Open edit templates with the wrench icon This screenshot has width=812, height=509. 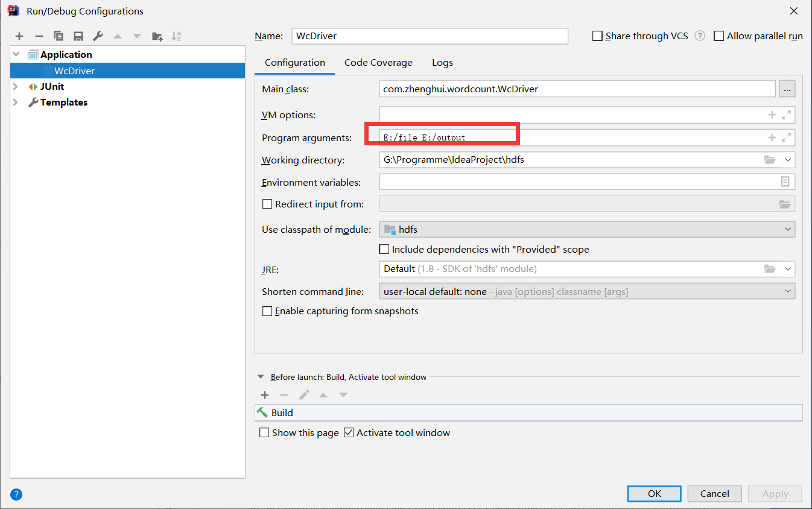97,36
